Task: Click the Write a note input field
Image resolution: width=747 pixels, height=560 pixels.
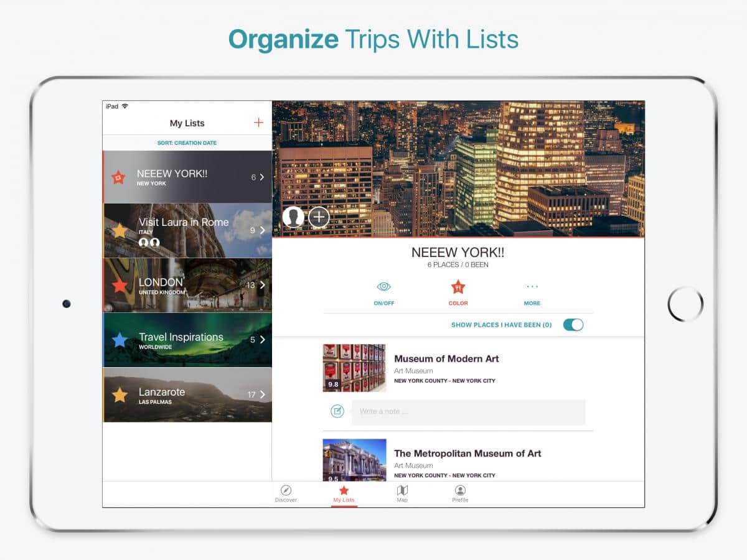Action: click(468, 412)
